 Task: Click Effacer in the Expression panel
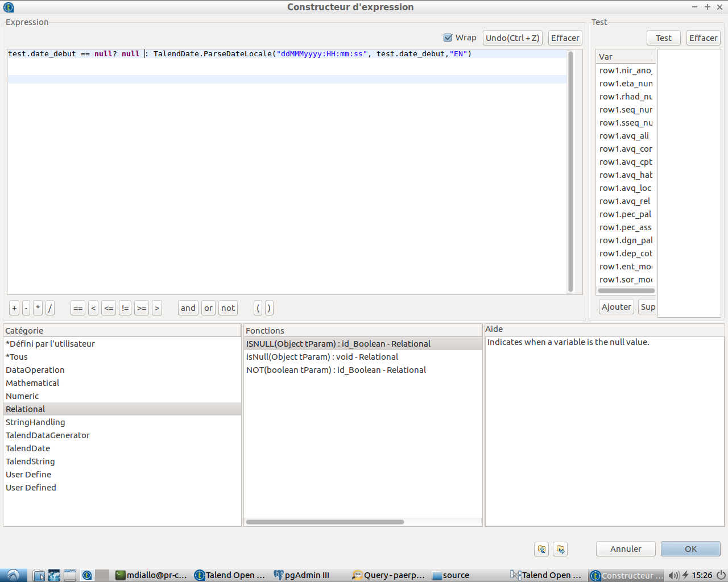click(x=565, y=38)
